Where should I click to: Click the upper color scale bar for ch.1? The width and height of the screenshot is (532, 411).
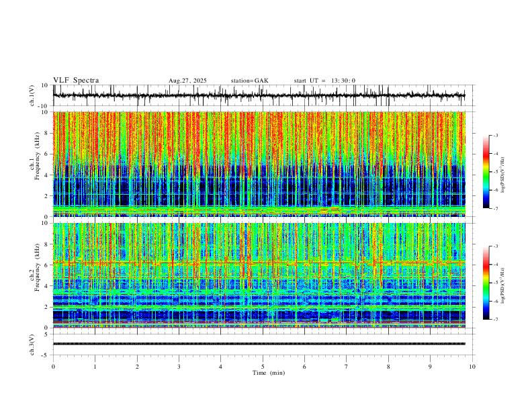click(486, 172)
